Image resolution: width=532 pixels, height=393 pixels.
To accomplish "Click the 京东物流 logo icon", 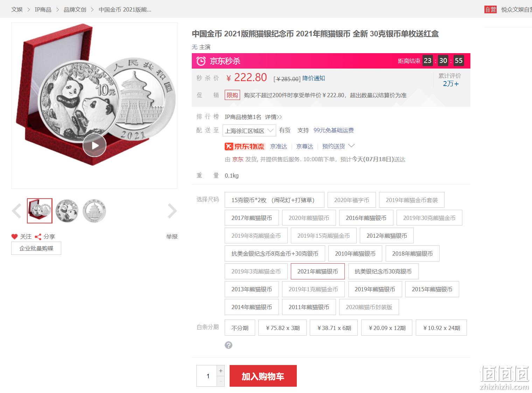I will pos(245,146).
